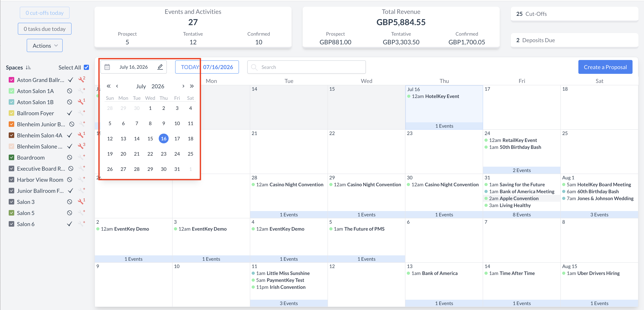Pick July 1 in the date picker
Screen dimensions: 644x310
(x=150, y=108)
